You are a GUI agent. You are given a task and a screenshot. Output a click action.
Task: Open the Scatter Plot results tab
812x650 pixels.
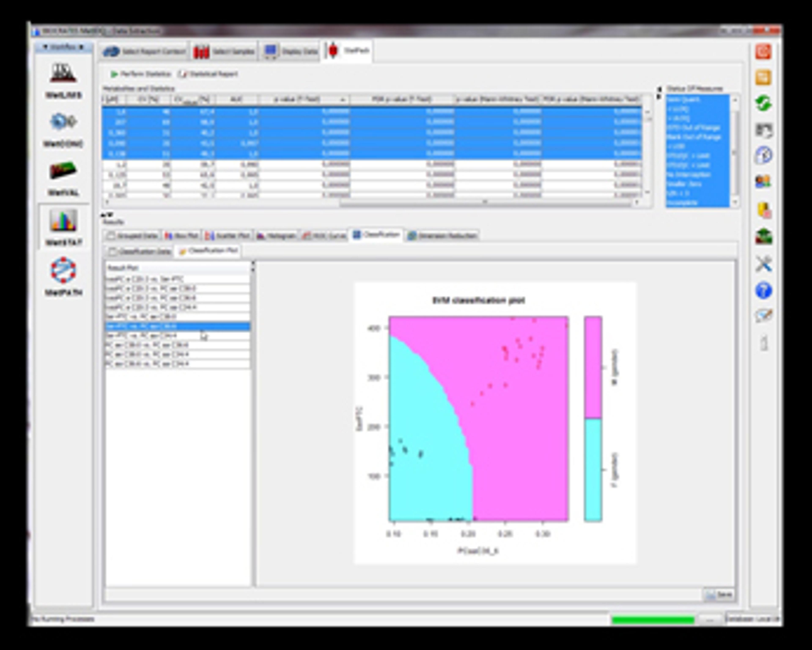[228, 236]
